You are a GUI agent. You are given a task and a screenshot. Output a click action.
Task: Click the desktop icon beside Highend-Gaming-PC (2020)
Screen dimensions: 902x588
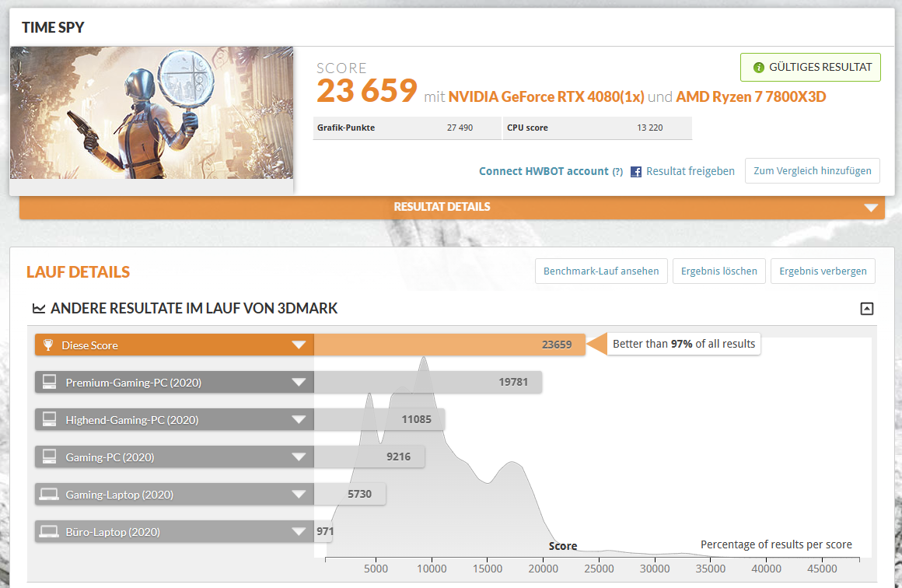coord(50,419)
